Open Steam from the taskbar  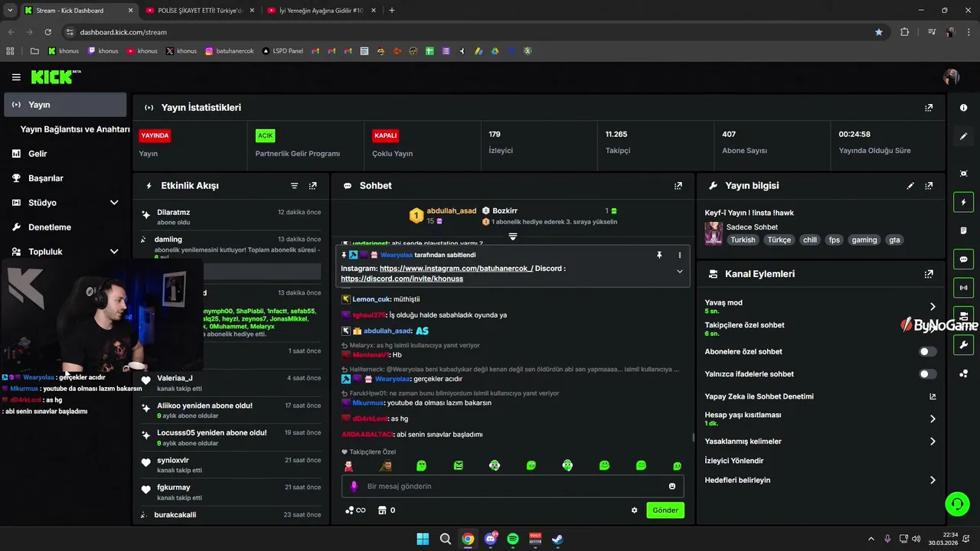coord(558,539)
